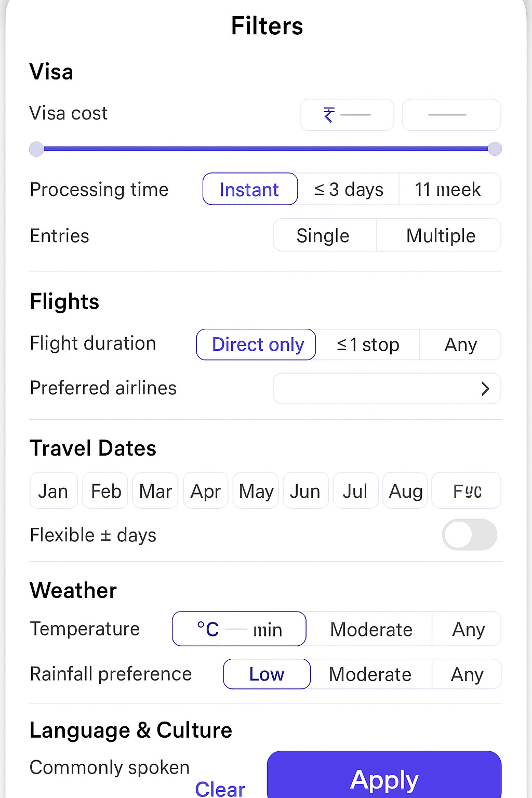Choose Single entries option
This screenshot has height=798, width=532.
point(324,235)
